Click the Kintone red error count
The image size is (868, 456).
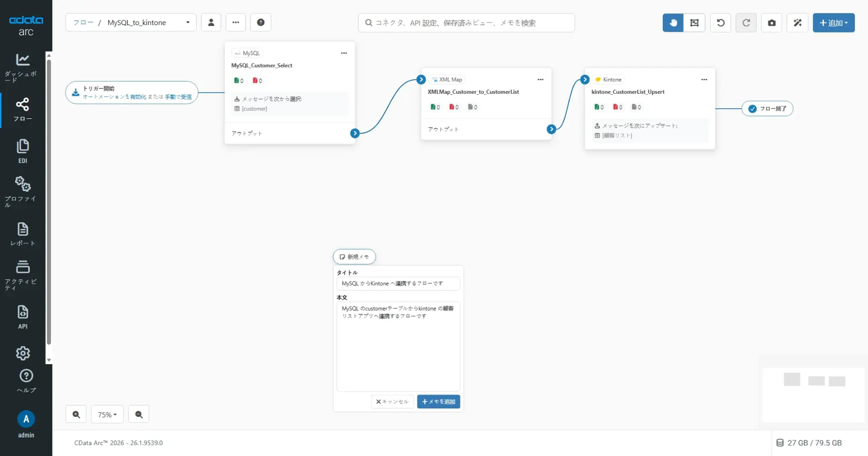(x=618, y=107)
